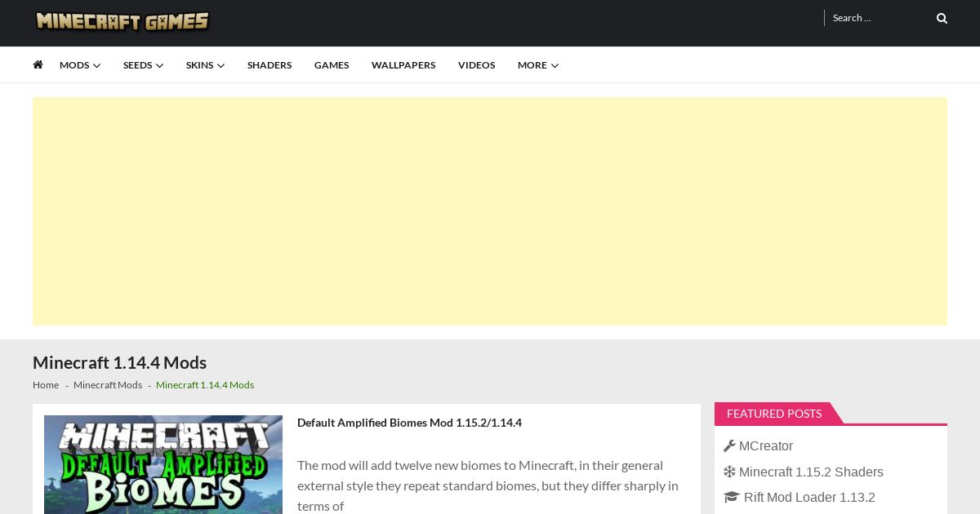Click the wrench icon beside MCreator
The image size is (980, 514).
(x=729, y=446)
